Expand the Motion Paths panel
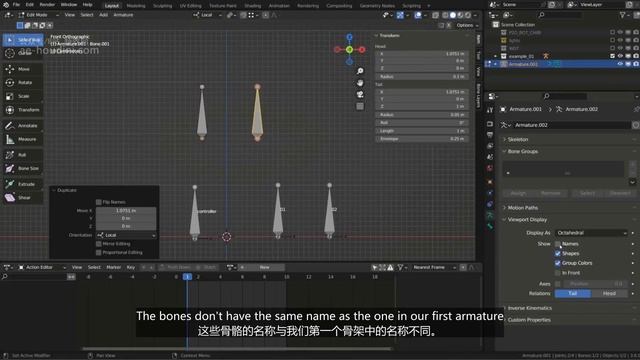This screenshot has width=640, height=360. point(522,208)
